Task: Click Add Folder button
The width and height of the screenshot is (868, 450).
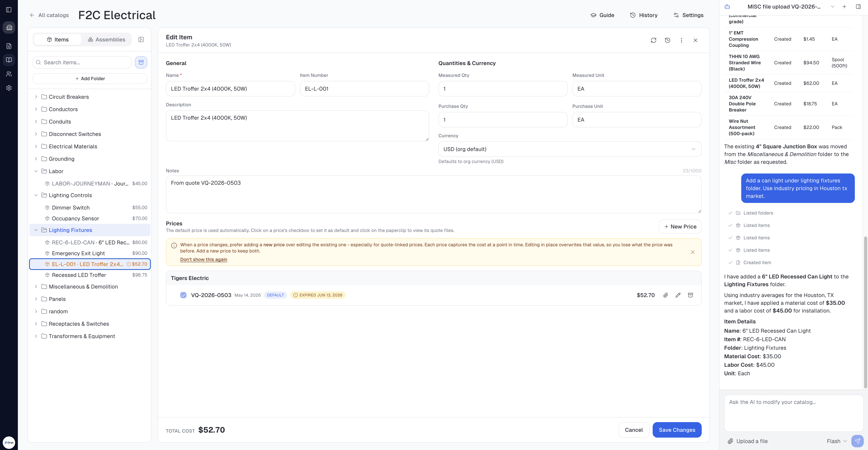Action: click(90, 78)
